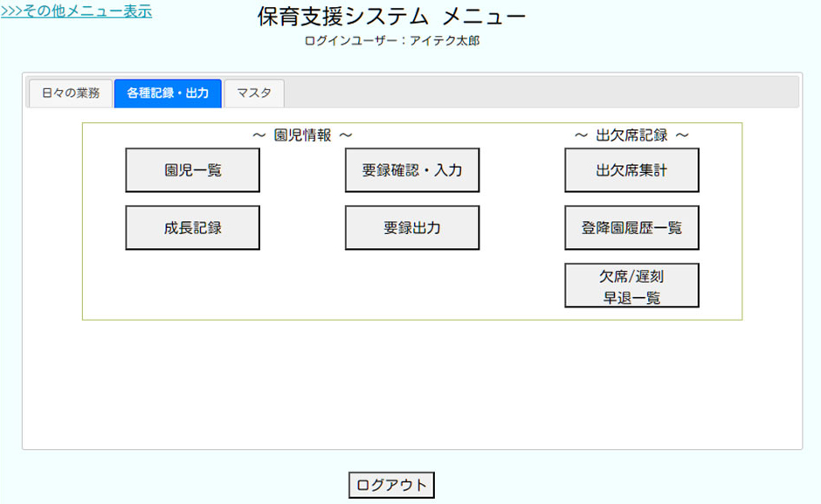Open the 園児一覧 screen

tap(192, 170)
